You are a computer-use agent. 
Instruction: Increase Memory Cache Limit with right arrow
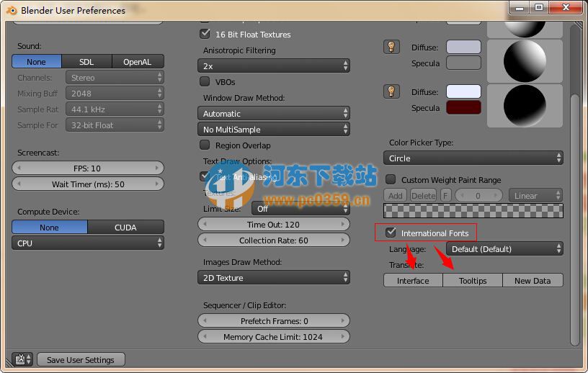pos(343,336)
